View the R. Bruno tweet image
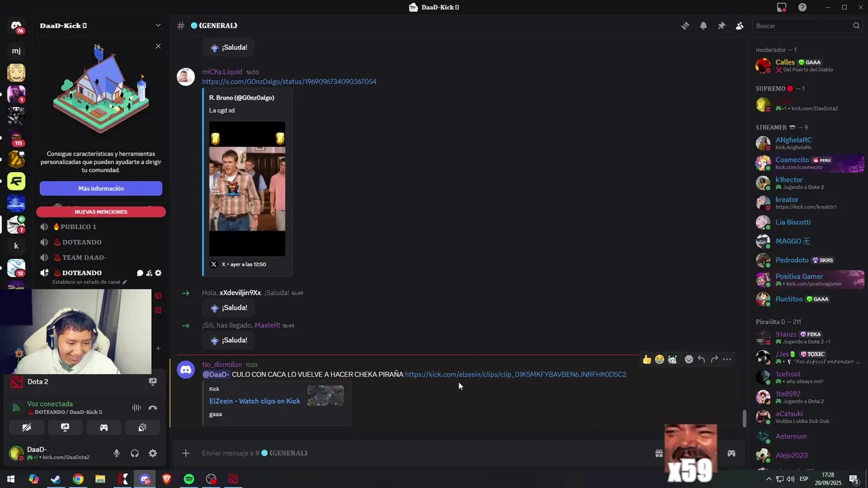 click(247, 188)
